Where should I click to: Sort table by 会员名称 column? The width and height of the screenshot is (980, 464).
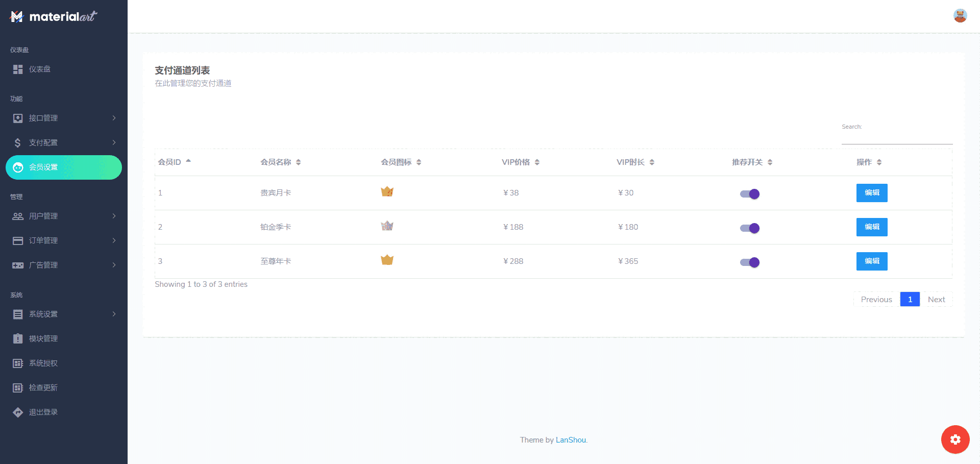(x=280, y=162)
